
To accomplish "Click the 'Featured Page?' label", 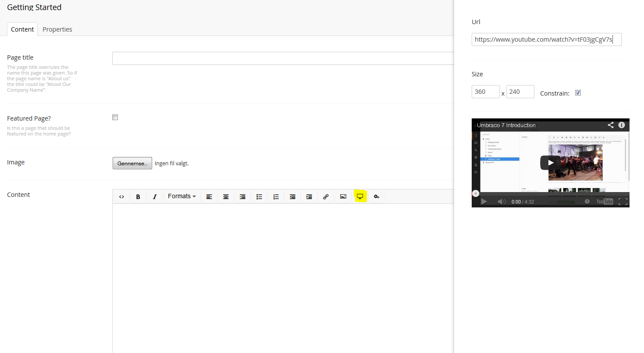I will click(x=29, y=118).
